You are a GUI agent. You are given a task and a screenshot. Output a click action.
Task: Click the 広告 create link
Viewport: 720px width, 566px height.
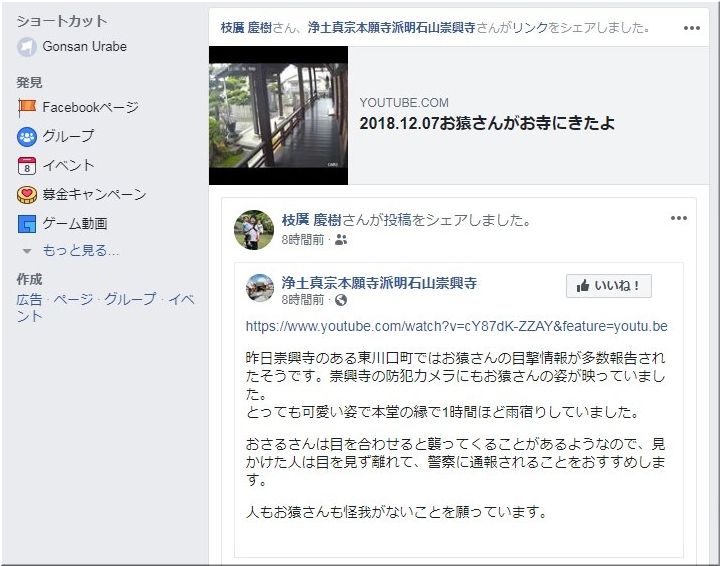pyautogui.click(x=29, y=300)
